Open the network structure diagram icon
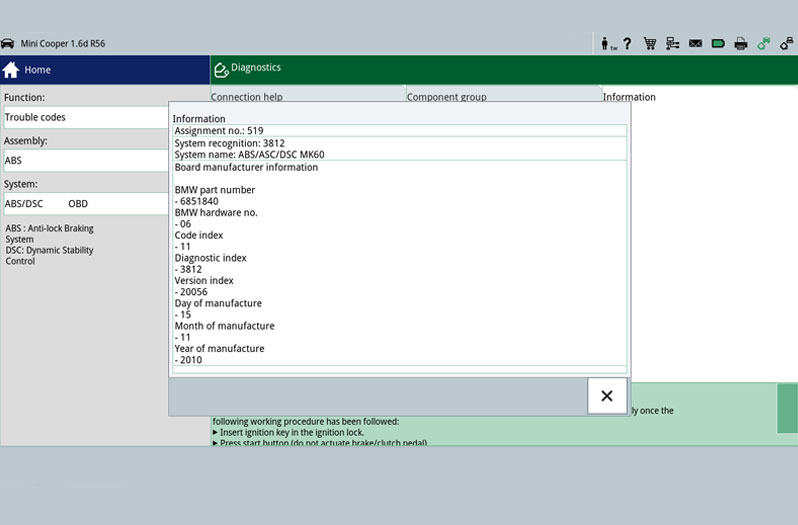The width and height of the screenshot is (798, 525). (x=672, y=44)
